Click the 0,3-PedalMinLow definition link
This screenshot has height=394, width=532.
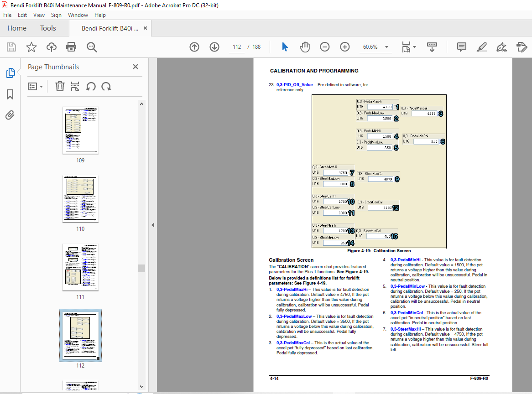coord(407,286)
